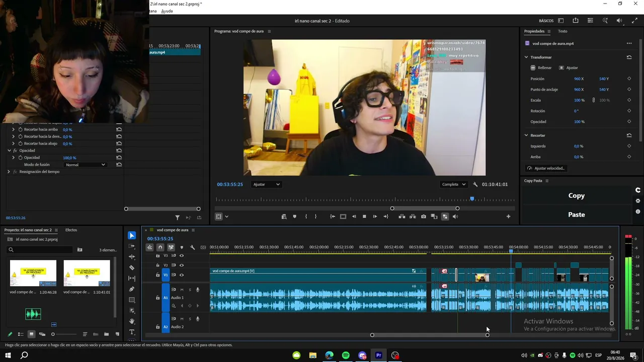Image resolution: width=644 pixels, height=362 pixels.
Task: Toggle Snap in timeline magnet button
Action: pos(160,247)
